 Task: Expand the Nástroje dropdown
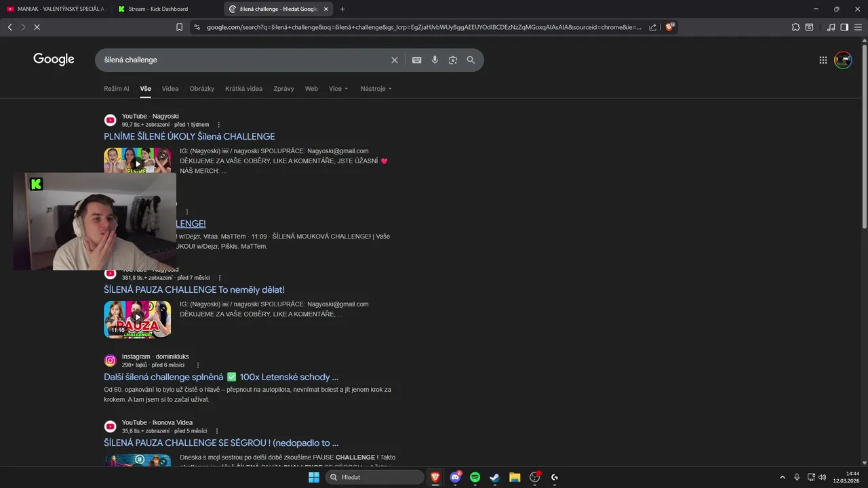tap(376, 89)
